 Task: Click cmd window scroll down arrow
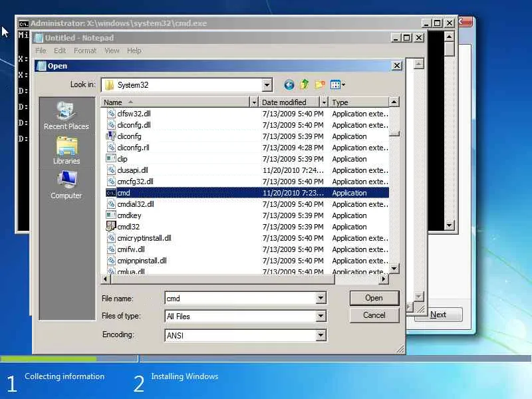(x=450, y=225)
